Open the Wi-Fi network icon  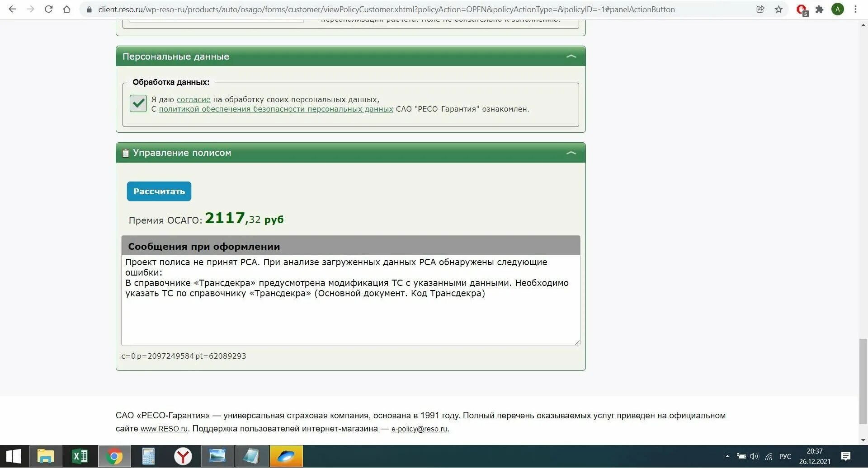coord(769,457)
